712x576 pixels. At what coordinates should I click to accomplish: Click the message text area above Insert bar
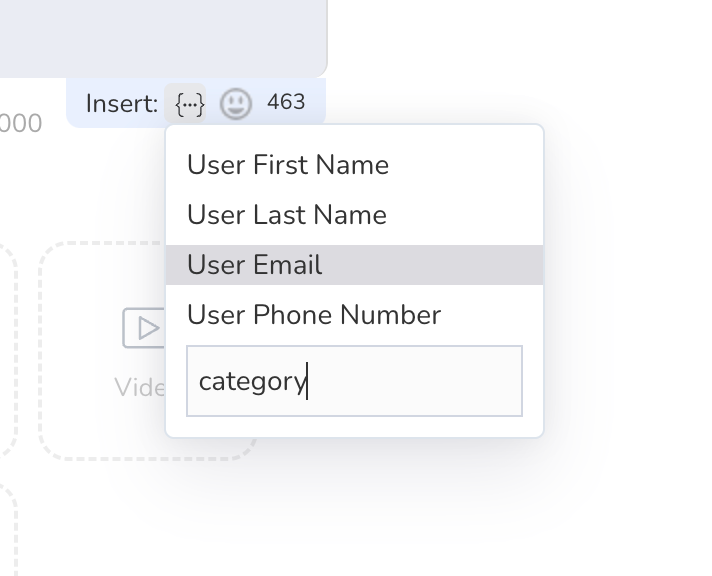pyautogui.click(x=163, y=36)
